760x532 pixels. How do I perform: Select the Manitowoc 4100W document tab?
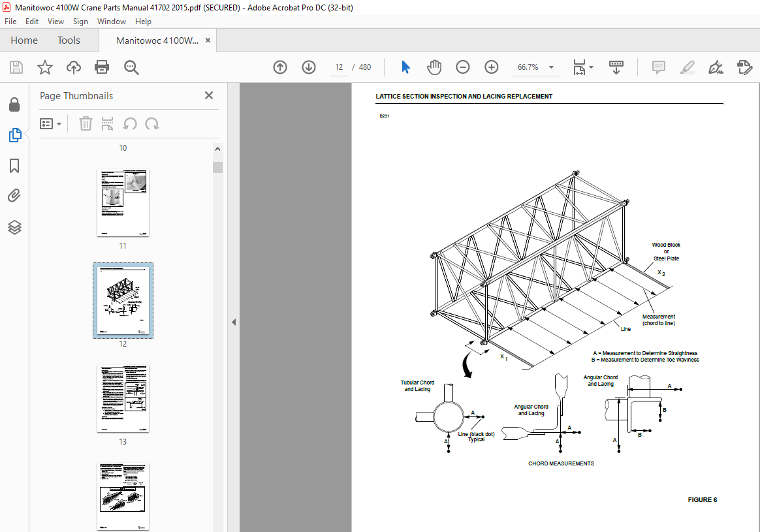click(157, 40)
